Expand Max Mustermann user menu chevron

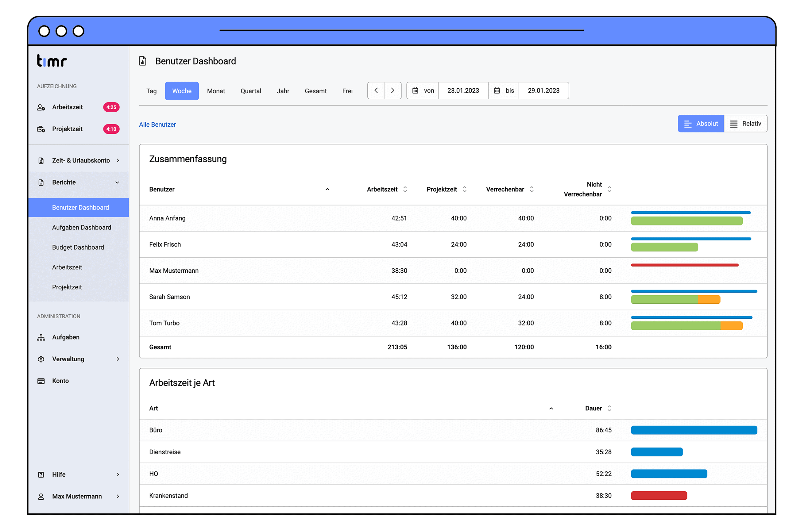coord(118,497)
